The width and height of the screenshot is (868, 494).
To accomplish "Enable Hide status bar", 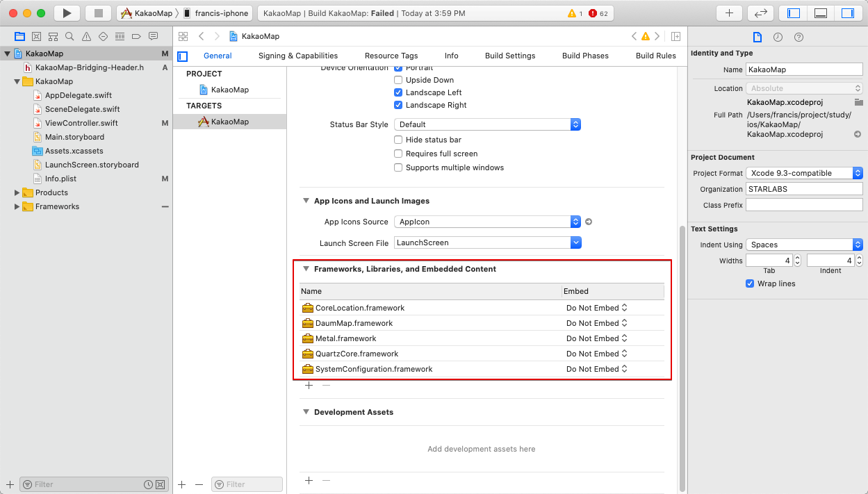I will point(398,140).
